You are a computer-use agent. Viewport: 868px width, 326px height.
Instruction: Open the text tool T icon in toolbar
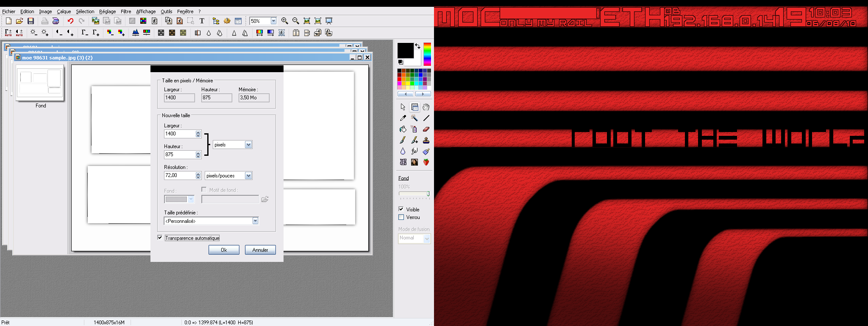pyautogui.click(x=202, y=21)
